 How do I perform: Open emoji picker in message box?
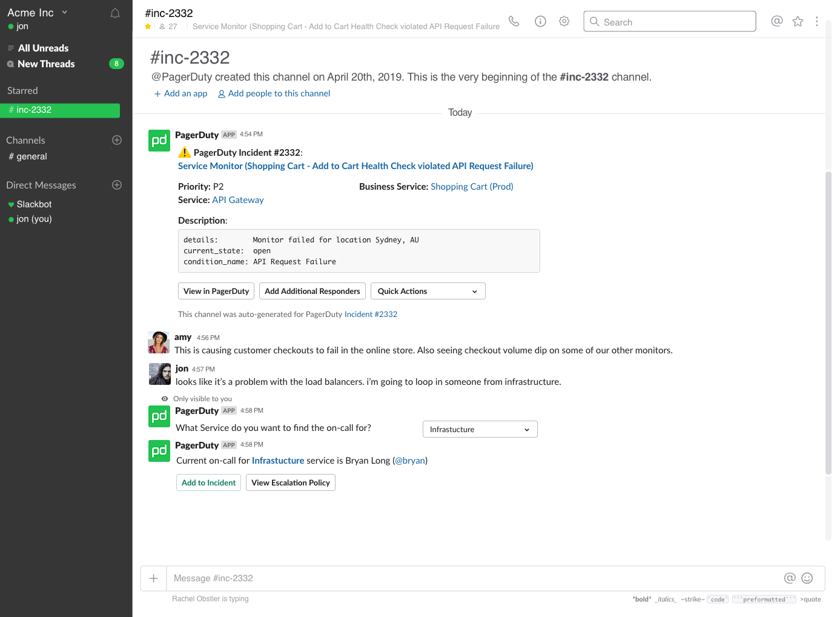click(x=807, y=578)
